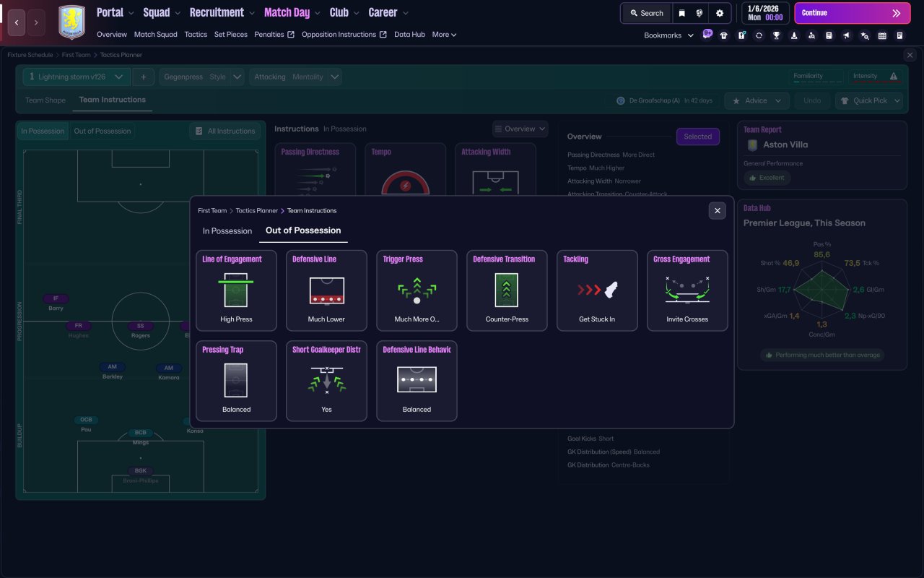Expand the Portal menu
Viewport: 924px width, 578px height.
click(115, 12)
